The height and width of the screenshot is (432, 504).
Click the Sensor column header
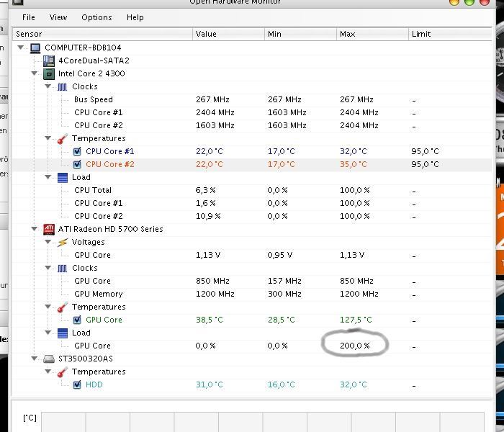click(x=102, y=34)
